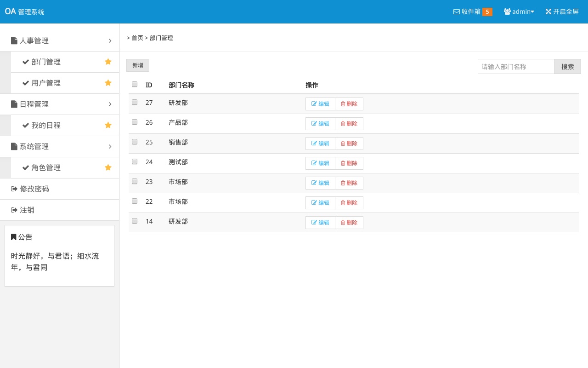Click the check mark icon beside 角色管理
This screenshot has height=368, width=588.
point(26,168)
